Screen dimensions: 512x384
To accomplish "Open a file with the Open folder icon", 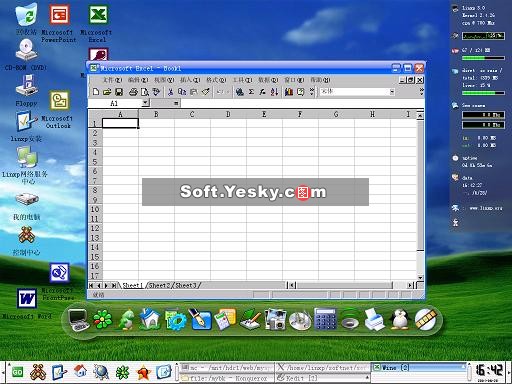I will pyautogui.click(x=107, y=92).
